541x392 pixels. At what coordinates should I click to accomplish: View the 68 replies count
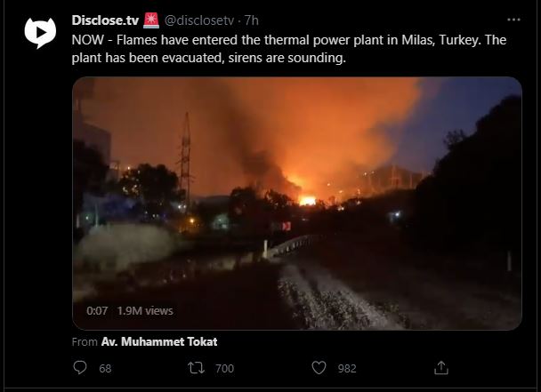tap(105, 369)
